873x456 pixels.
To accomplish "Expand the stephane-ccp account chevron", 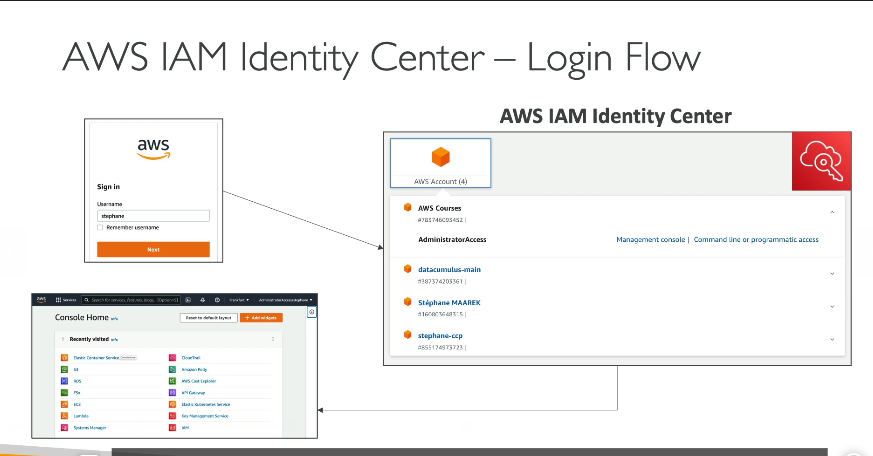I will (832, 339).
